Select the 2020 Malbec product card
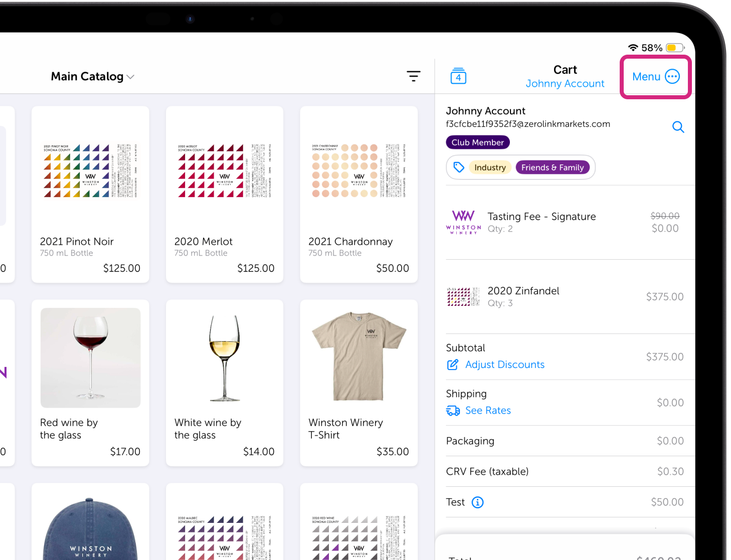Image resolution: width=731 pixels, height=560 pixels. (225, 521)
